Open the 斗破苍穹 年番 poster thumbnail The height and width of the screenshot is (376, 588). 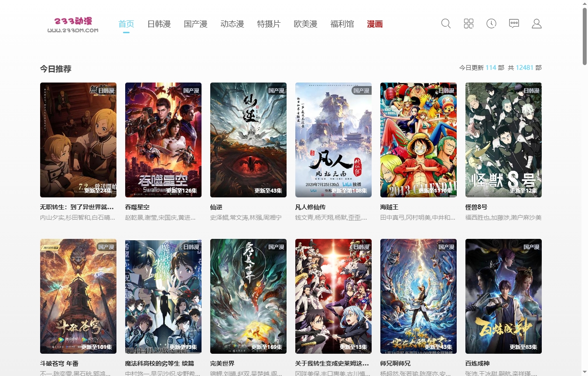coord(78,296)
